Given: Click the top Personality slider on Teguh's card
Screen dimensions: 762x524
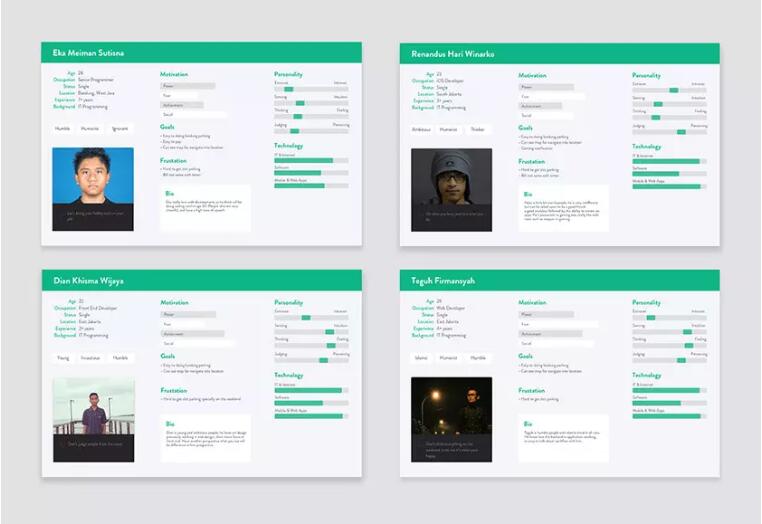Looking at the screenshot, I should tap(669, 317).
